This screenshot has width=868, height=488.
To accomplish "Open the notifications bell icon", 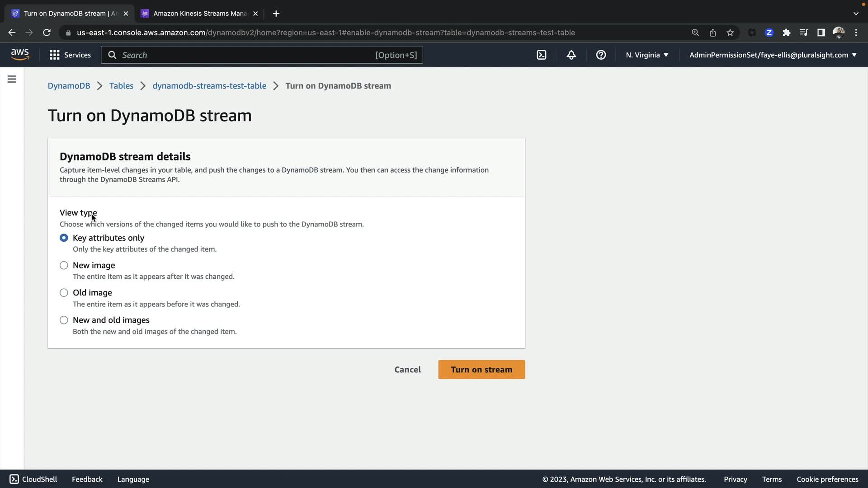I will click(x=571, y=55).
